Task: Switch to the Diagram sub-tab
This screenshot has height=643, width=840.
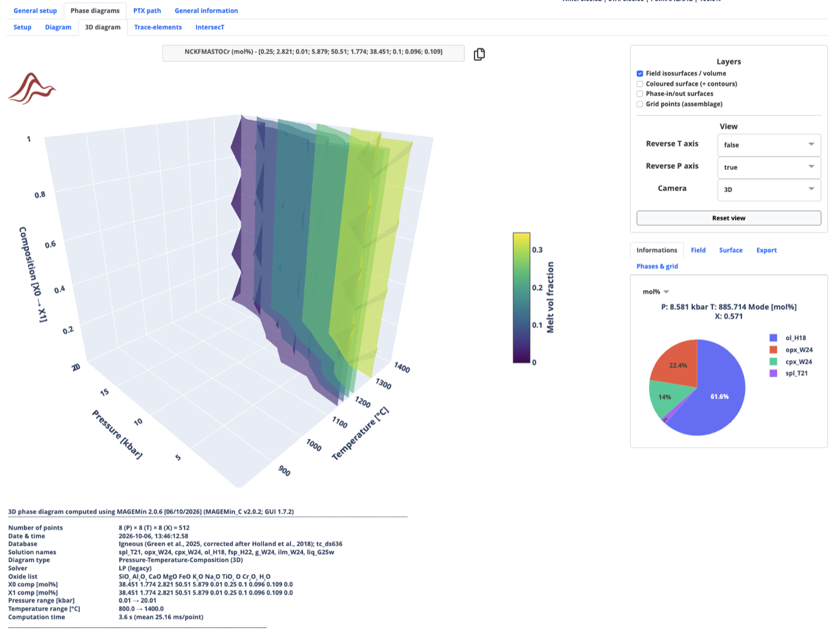Action: 58,27
